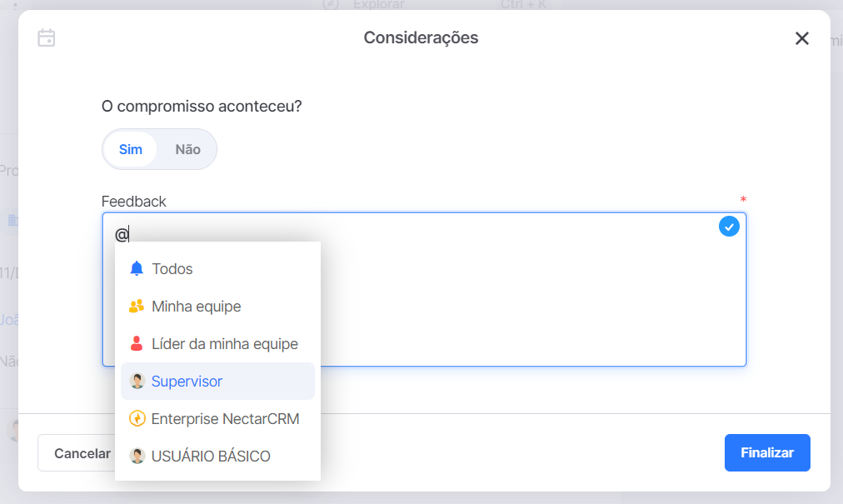Click the USUÁRIO BÁSICO avatar icon
Screen dimensions: 843x504
pos(137,457)
